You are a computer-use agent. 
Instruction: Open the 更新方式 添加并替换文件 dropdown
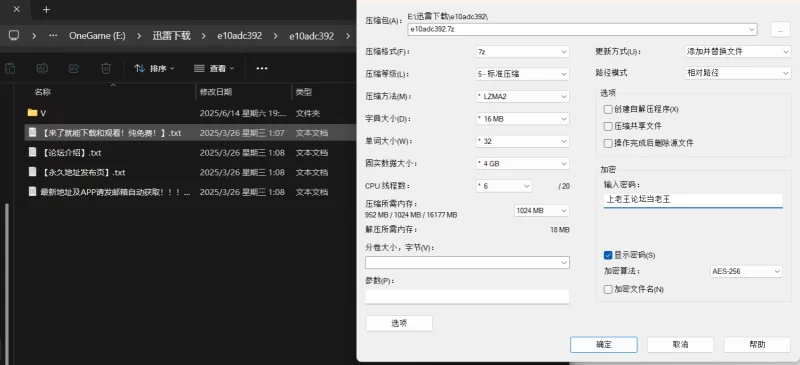(738, 52)
